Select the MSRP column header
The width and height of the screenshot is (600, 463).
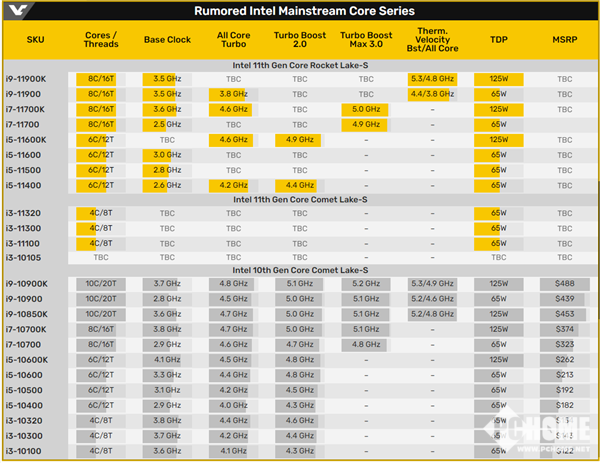(565, 42)
